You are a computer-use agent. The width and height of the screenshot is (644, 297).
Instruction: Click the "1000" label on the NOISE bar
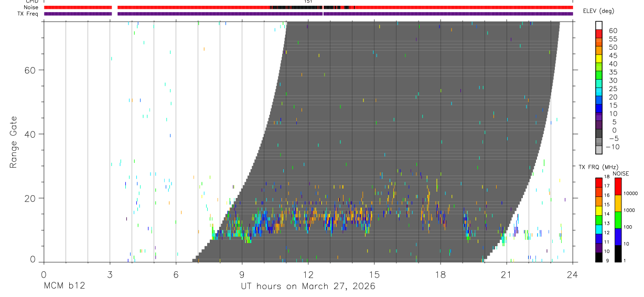coord(629,211)
